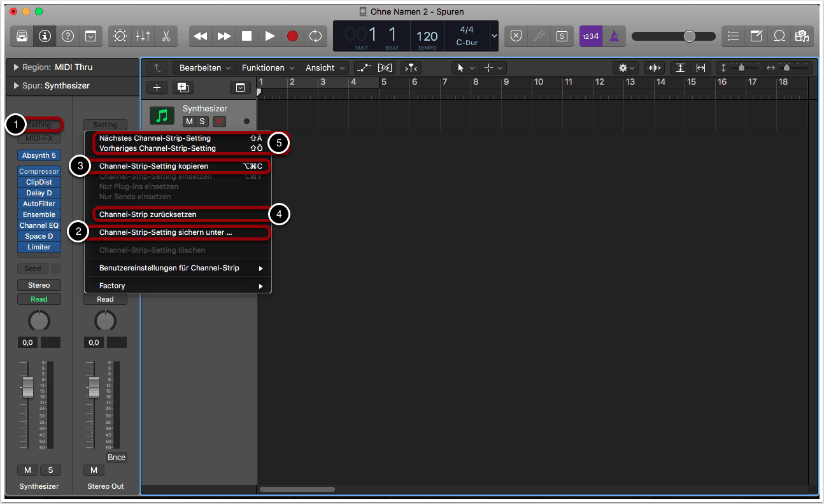
Task: Click the Bnce bounce button
Action: click(x=117, y=458)
